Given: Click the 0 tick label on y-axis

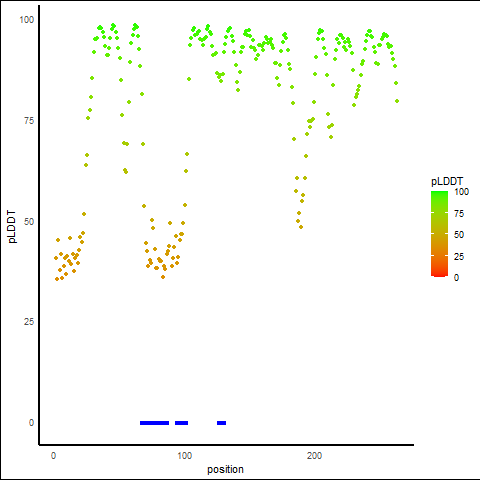Looking at the screenshot, I should point(31,423).
